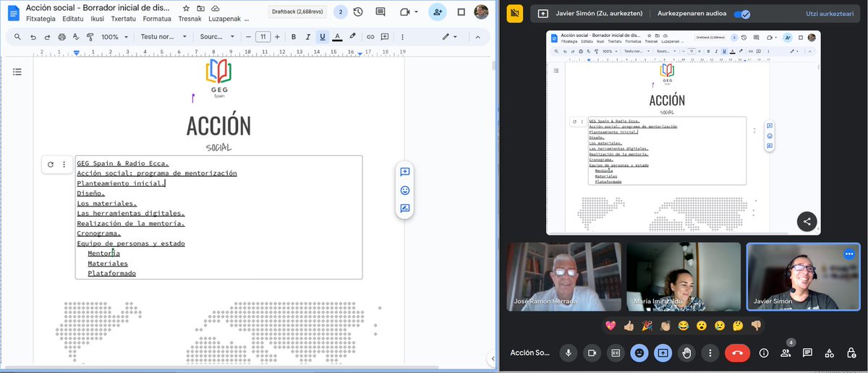Viewport: 868px width, 373px height.
Task: Open highlight color picker
Action: click(352, 36)
